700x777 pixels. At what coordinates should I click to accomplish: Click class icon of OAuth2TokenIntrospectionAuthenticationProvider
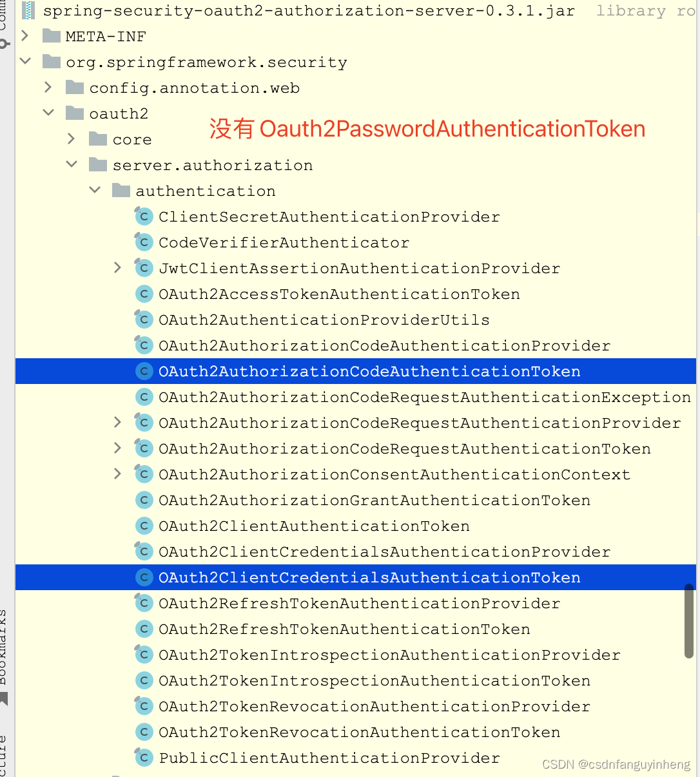(144, 655)
